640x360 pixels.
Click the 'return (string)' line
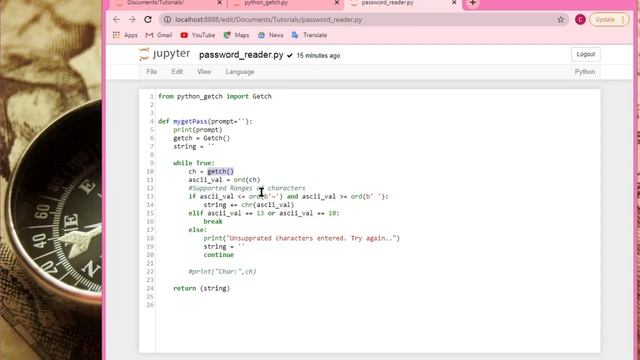202,288
